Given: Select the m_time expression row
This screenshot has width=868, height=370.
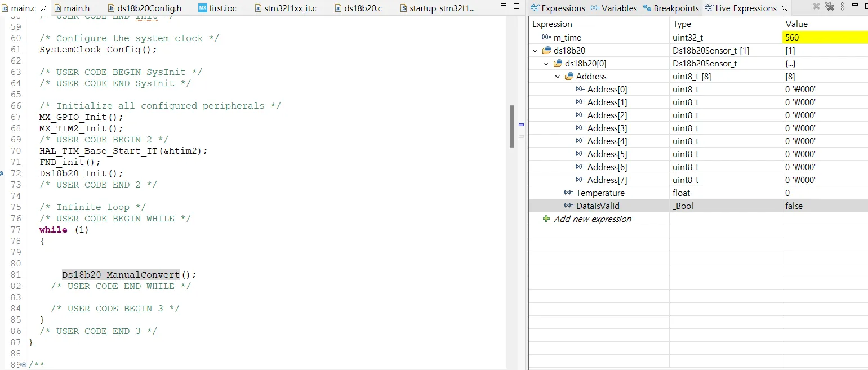Looking at the screenshot, I should click(x=698, y=38).
